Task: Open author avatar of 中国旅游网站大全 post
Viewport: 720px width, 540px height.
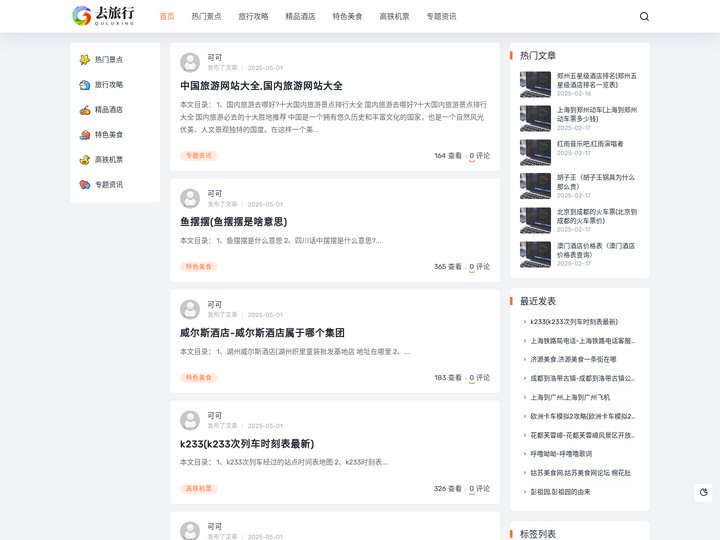Action: (190, 62)
